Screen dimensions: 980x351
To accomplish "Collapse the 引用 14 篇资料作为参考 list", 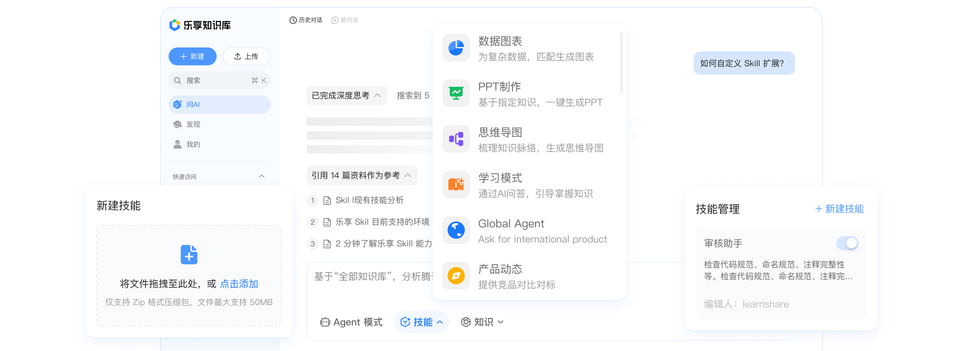I will (x=361, y=175).
